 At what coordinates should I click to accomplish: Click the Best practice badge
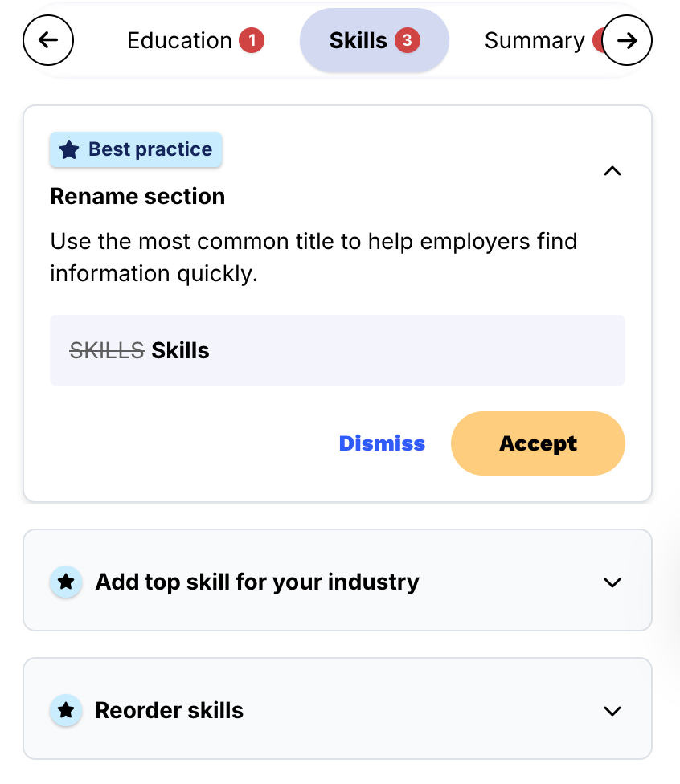(135, 149)
